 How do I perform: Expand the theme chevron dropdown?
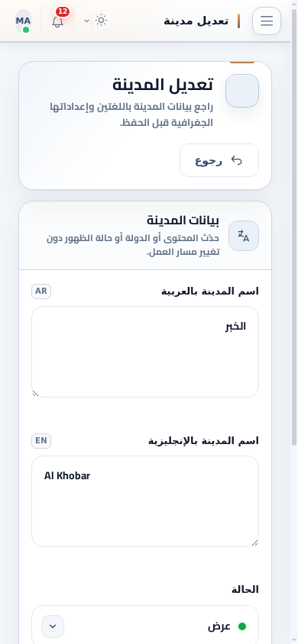pos(87,21)
